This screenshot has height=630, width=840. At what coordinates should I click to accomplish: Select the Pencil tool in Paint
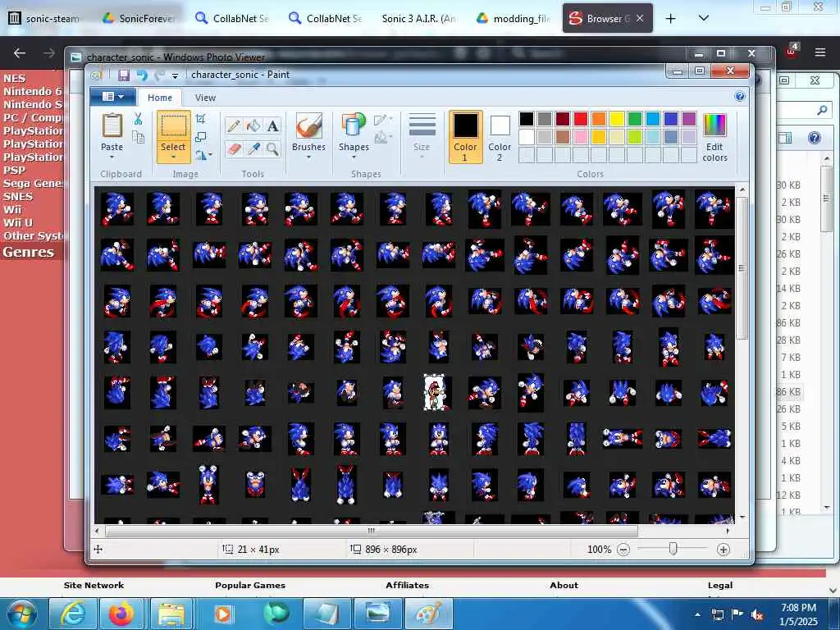point(234,126)
